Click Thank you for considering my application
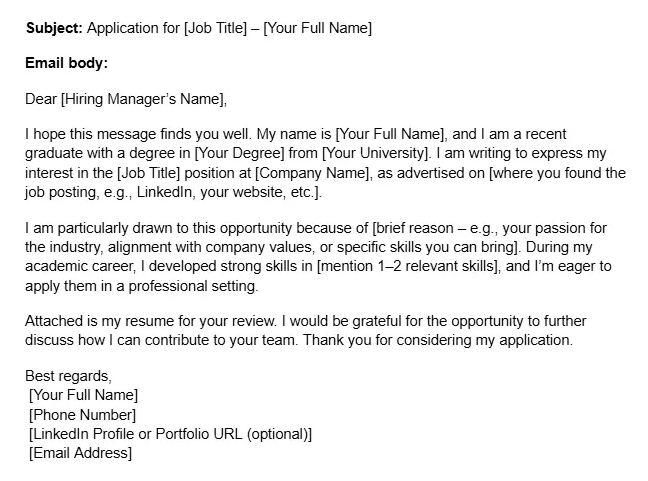The image size is (648, 481). click(438, 340)
